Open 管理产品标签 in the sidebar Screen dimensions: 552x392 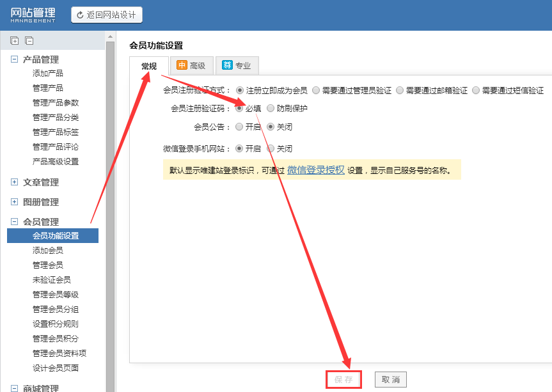point(56,132)
